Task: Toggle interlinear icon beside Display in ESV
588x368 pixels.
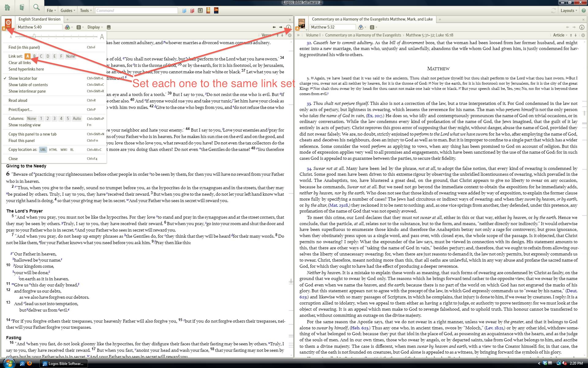Action: tap(109, 27)
